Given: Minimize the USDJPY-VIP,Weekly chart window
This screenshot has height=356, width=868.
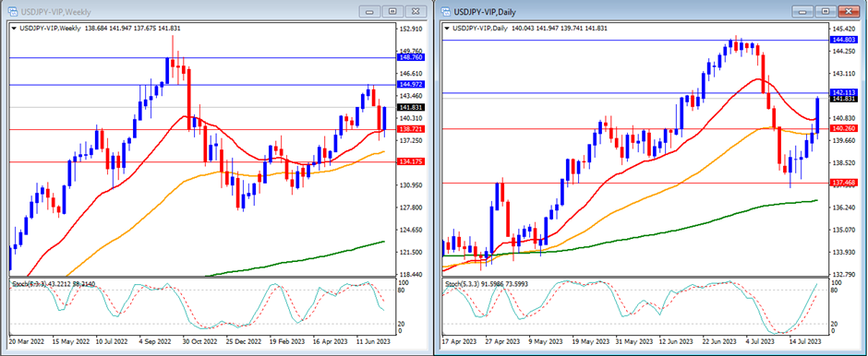Looking at the screenshot, I should (x=369, y=11).
